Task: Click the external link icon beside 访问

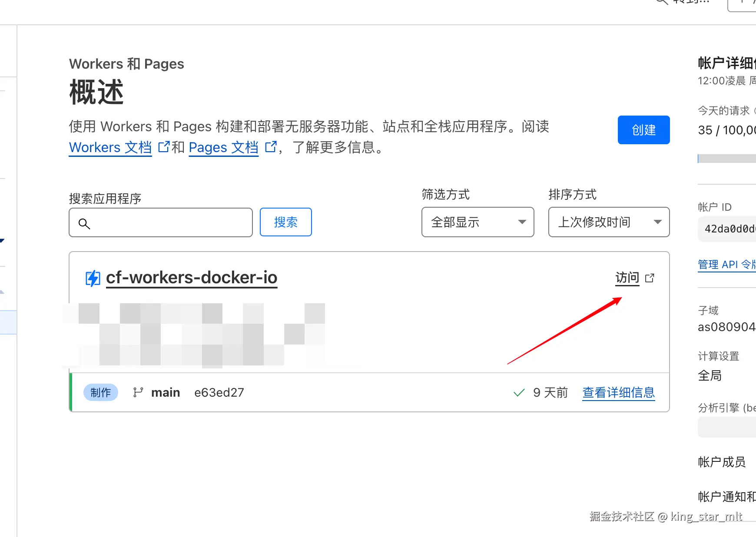Action: pos(650,278)
